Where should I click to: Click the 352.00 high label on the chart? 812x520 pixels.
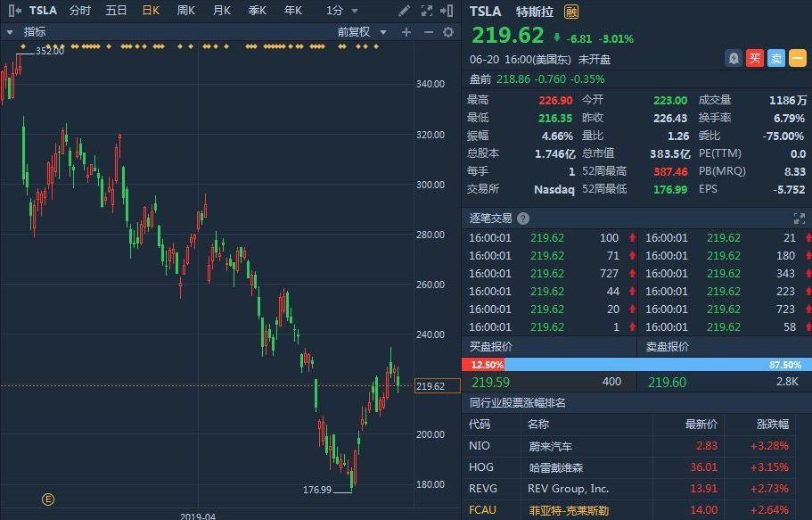tap(50, 51)
